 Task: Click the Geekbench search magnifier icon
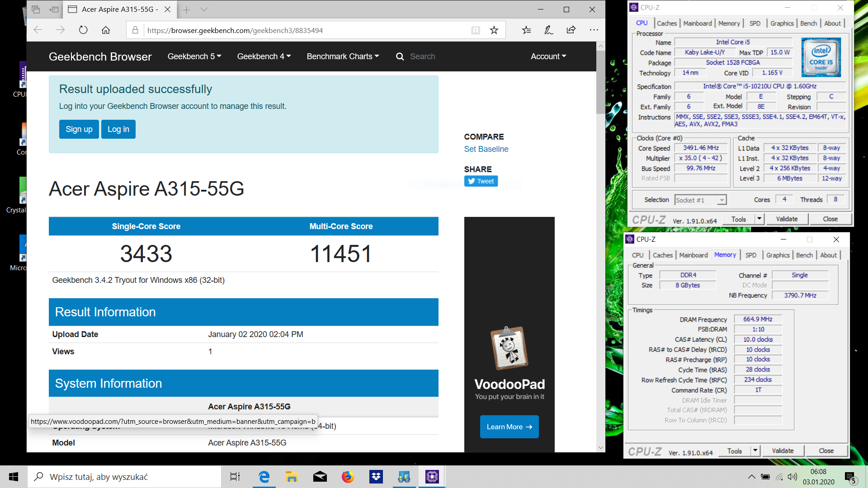(x=400, y=56)
